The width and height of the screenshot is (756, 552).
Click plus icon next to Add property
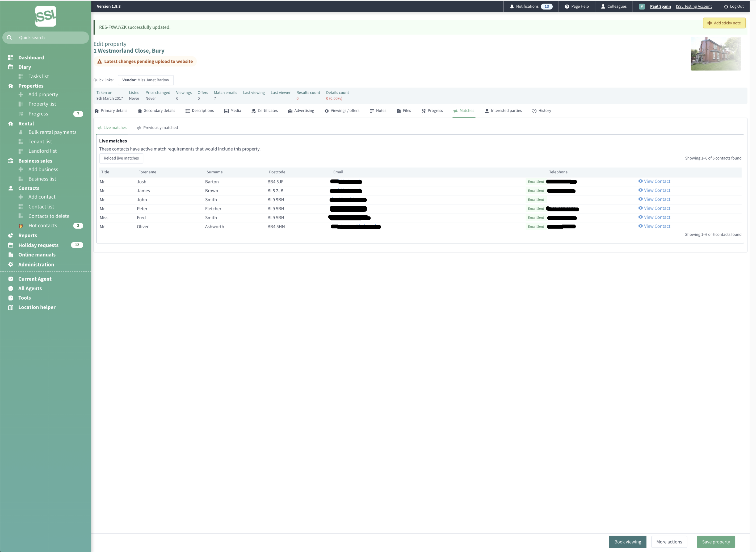coord(21,95)
